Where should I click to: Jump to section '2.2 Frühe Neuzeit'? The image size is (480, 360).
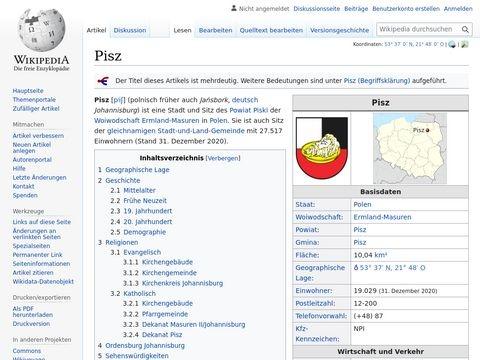pos(139,201)
